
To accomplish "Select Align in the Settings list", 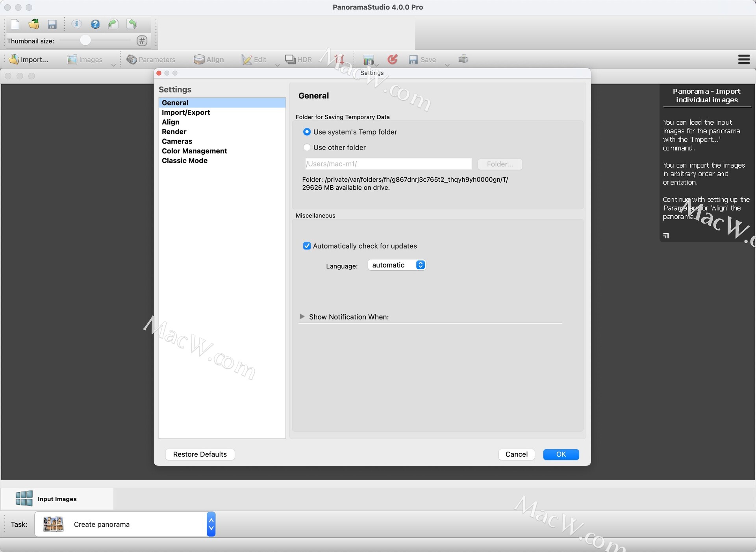I will (x=222, y=122).
